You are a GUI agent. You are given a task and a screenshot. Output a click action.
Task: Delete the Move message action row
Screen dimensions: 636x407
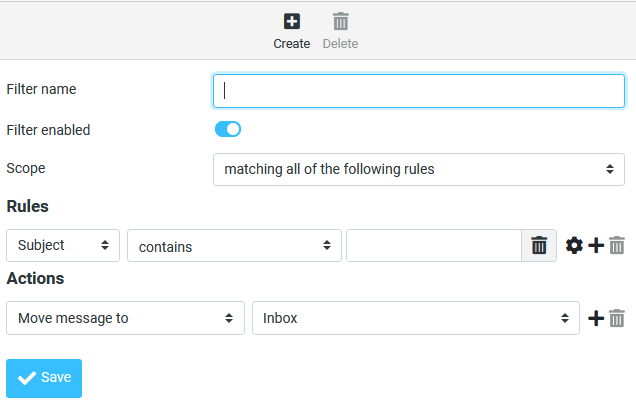[617, 318]
